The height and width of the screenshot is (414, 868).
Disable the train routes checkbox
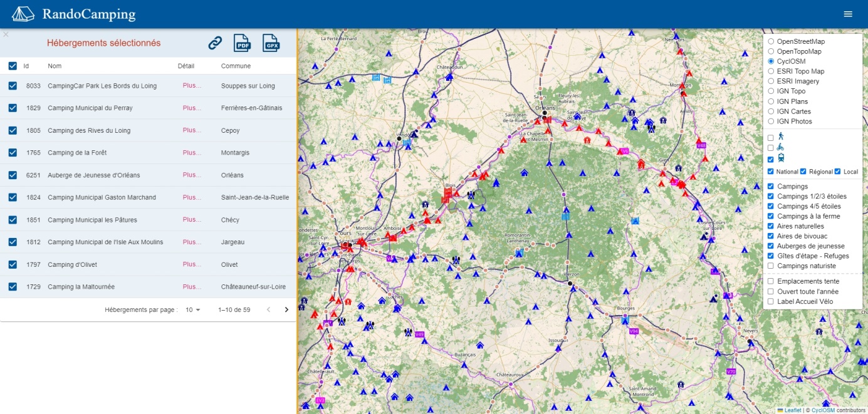[770, 160]
